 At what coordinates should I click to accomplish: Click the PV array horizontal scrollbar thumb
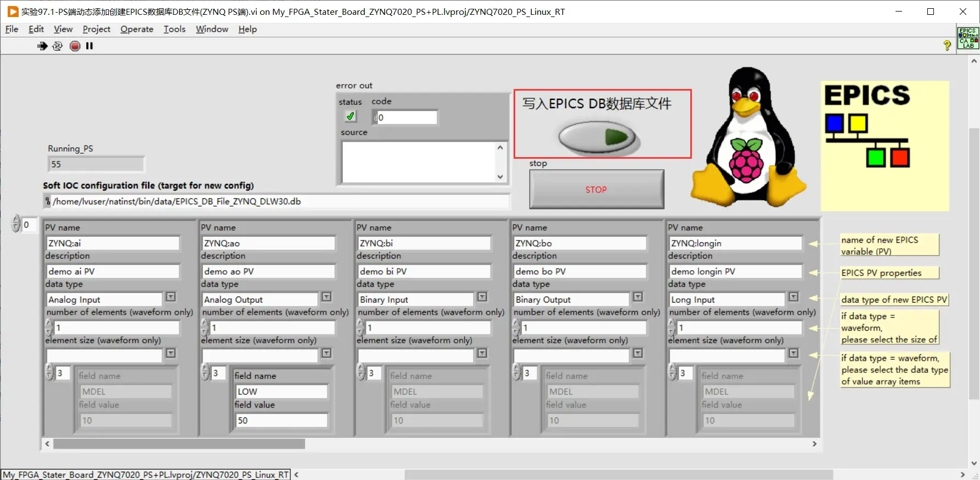(179, 444)
